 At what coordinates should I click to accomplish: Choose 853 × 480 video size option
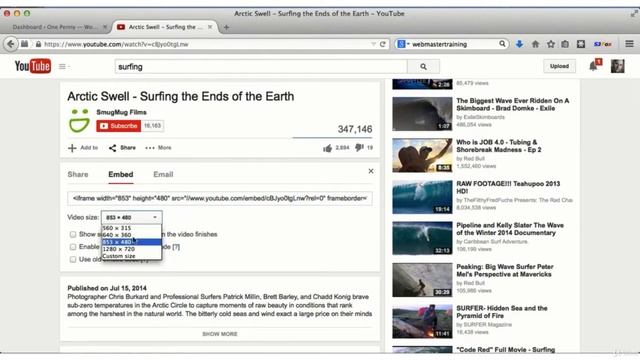[131, 242]
